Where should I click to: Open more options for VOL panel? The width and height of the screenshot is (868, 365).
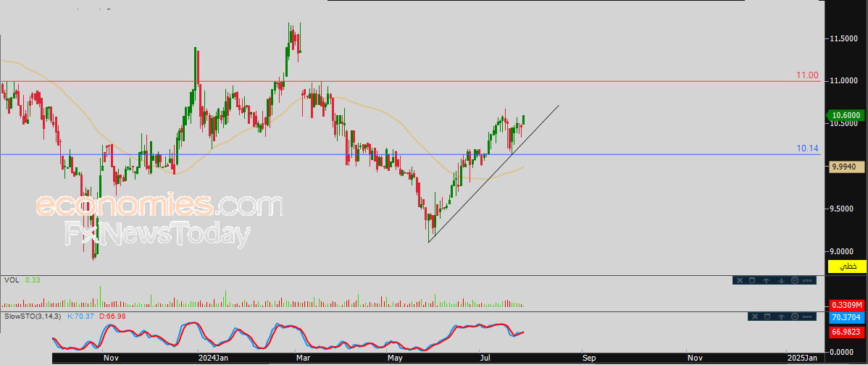coord(808,280)
